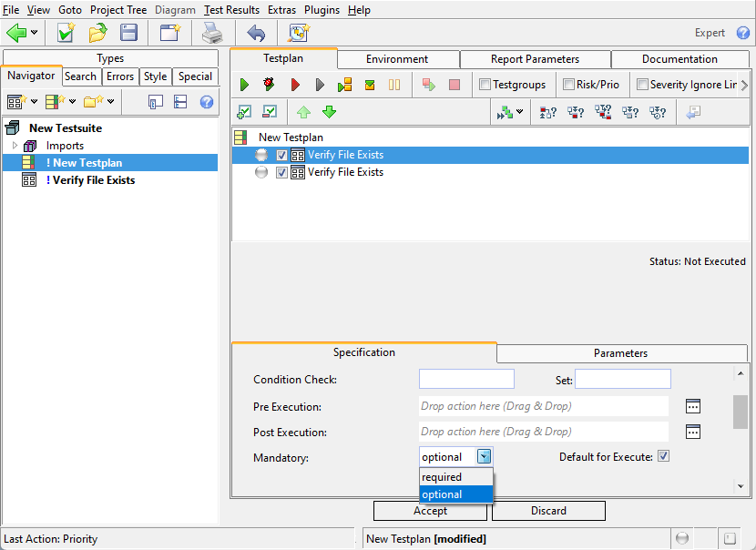Enable the Risk/Prio checkbox
This screenshot has width=756, height=550.
coord(568,85)
